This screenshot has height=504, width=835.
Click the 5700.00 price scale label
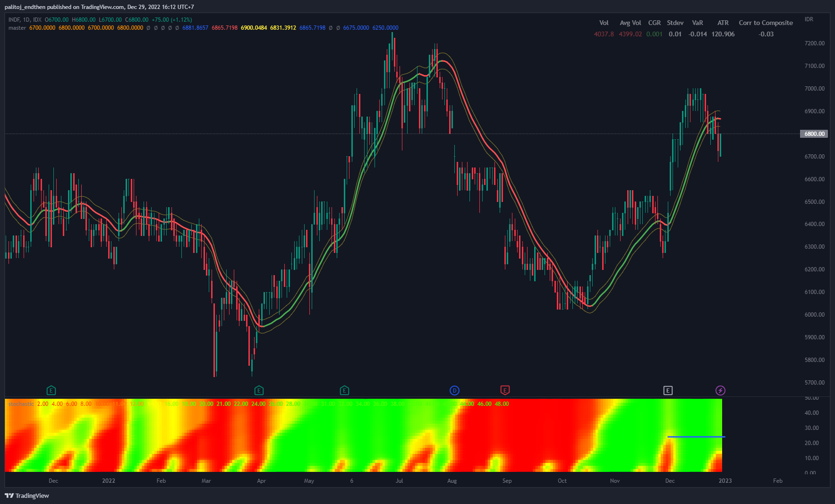click(815, 383)
